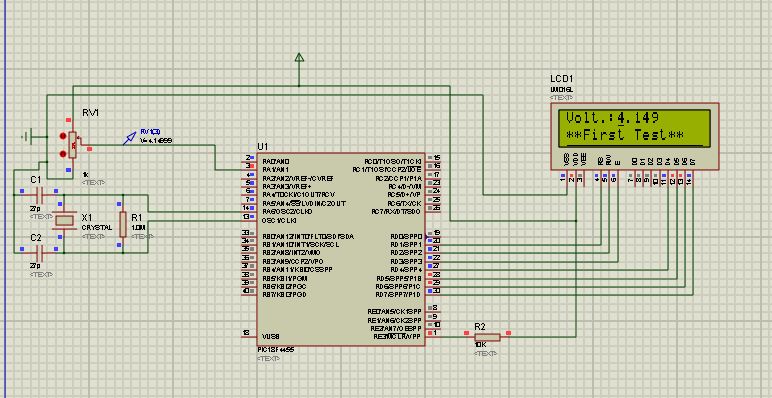Screen dimensions: 772x398
Task: Click the 'RC0/T1OSO/T1CKI' pin label
Action: pos(393,161)
